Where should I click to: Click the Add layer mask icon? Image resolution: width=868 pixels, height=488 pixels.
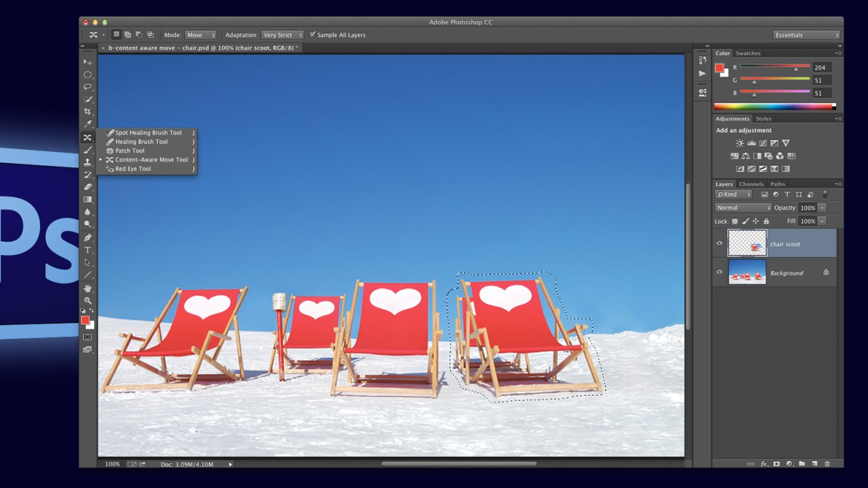(776, 464)
